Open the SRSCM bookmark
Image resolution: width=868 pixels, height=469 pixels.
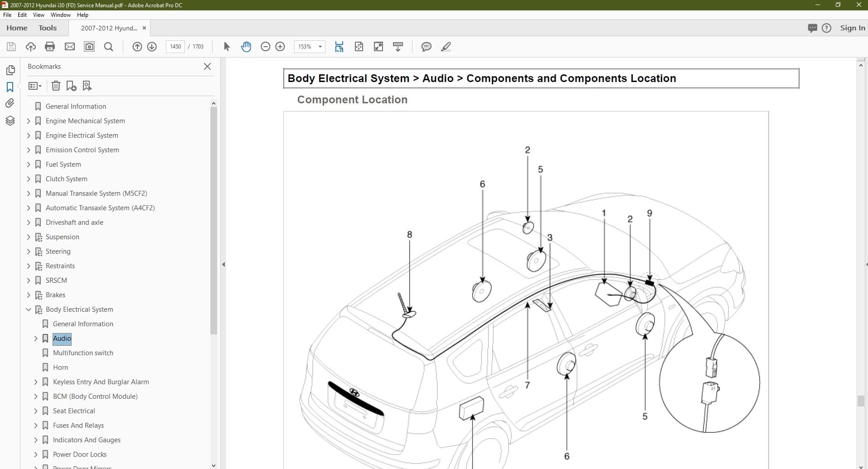click(56, 280)
